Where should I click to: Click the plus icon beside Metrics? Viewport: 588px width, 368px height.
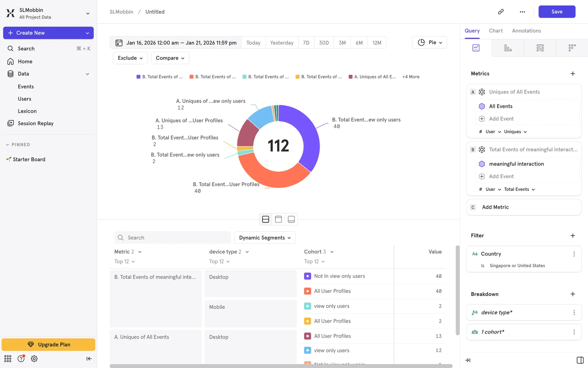pos(573,74)
